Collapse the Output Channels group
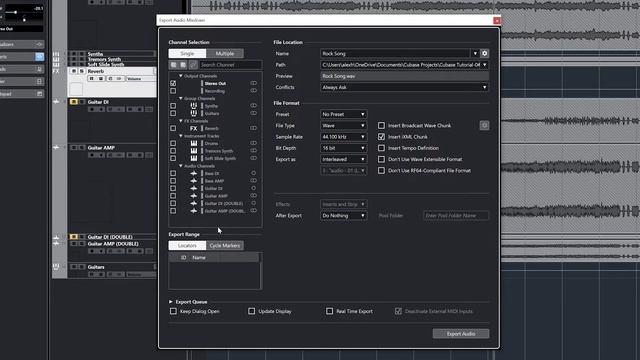Viewport: 640px width, 360px height. pyautogui.click(x=181, y=76)
